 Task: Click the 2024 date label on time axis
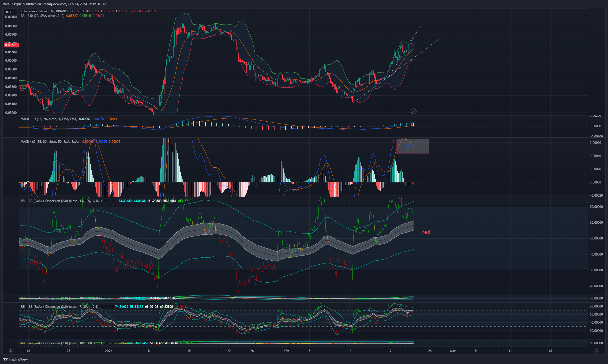coord(109,351)
